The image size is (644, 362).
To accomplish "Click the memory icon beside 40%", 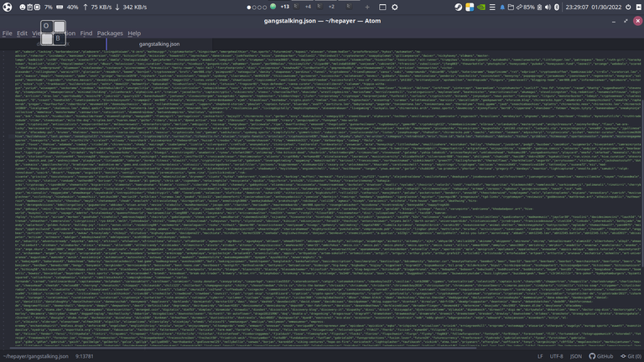I will point(60,7).
